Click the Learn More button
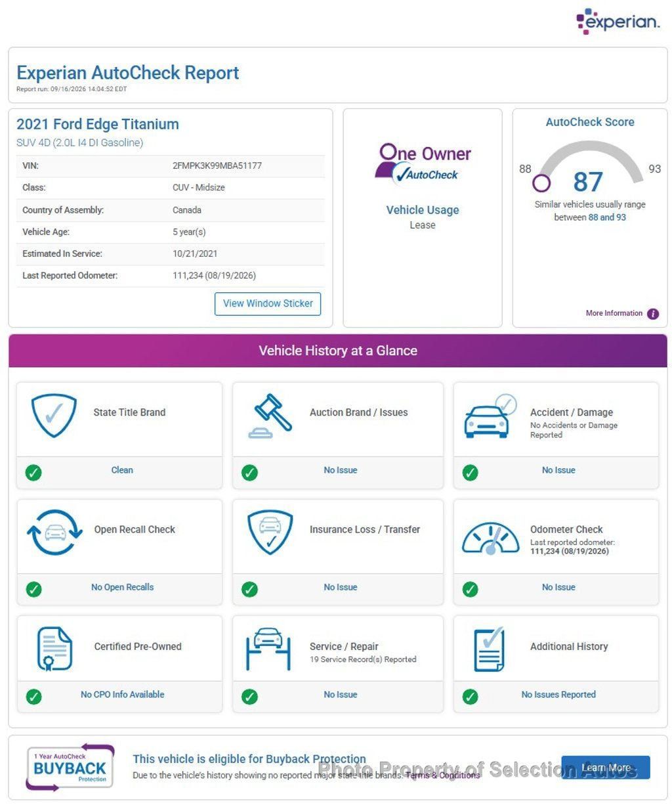This screenshot has height=805, width=672. click(606, 768)
